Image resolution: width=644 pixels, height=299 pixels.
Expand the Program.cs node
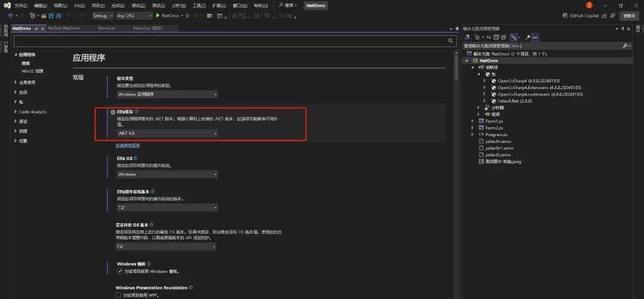point(473,134)
